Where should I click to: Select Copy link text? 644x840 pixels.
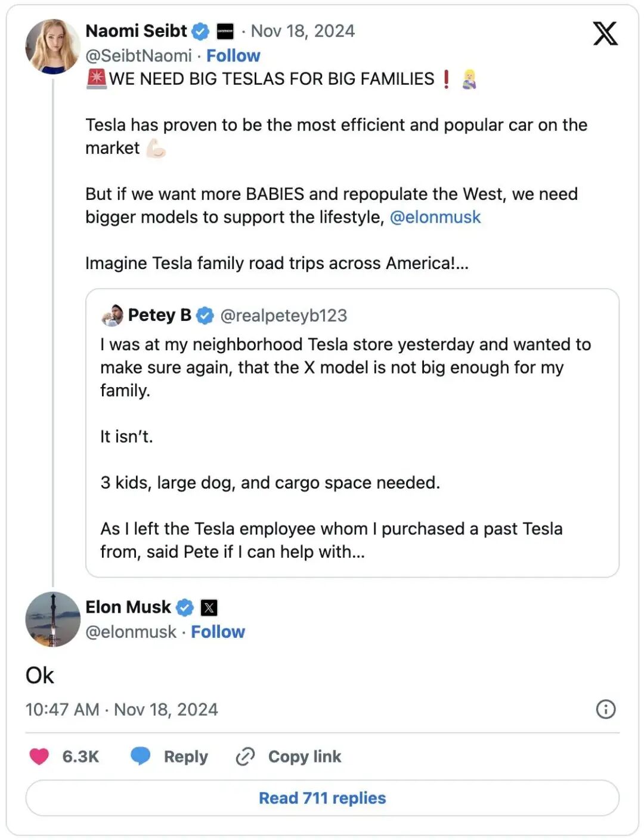coord(305,756)
